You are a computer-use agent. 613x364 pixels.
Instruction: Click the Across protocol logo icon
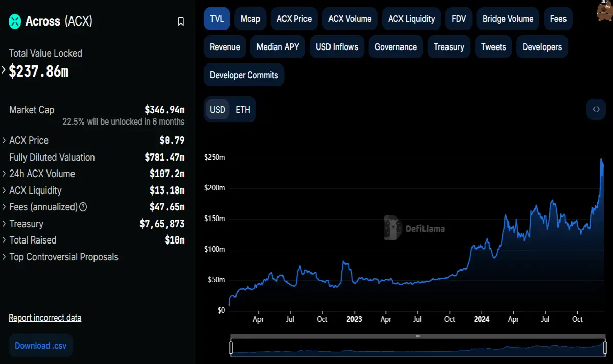point(15,21)
